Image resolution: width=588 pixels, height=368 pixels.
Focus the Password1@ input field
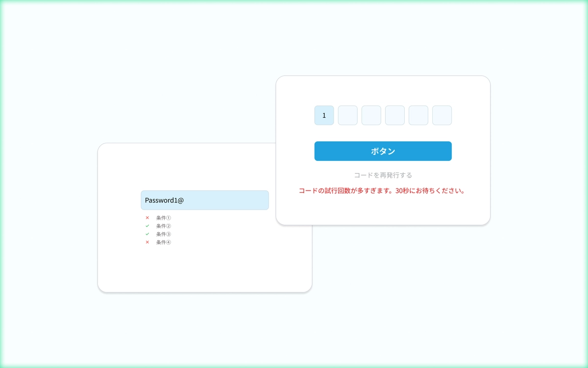click(205, 200)
